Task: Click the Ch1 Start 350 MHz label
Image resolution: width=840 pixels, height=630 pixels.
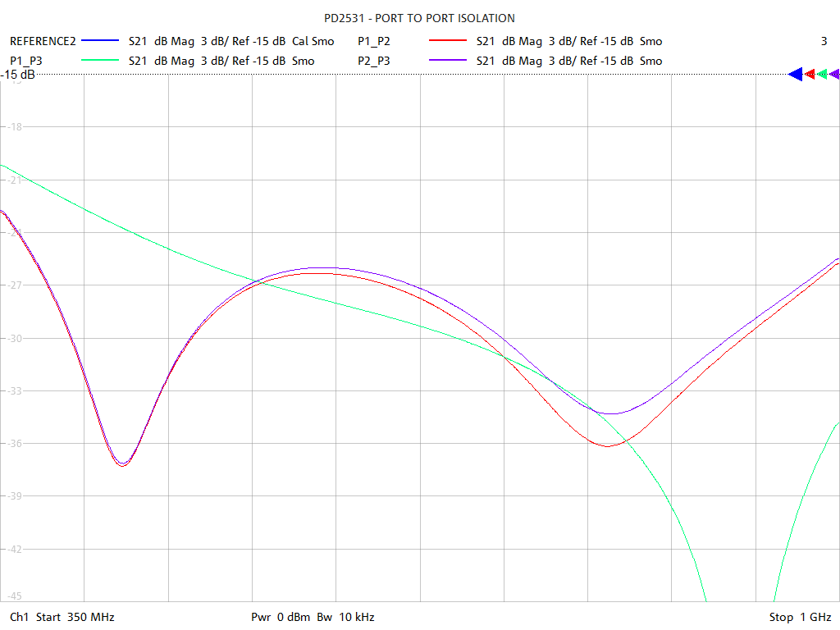Action: click(62, 617)
